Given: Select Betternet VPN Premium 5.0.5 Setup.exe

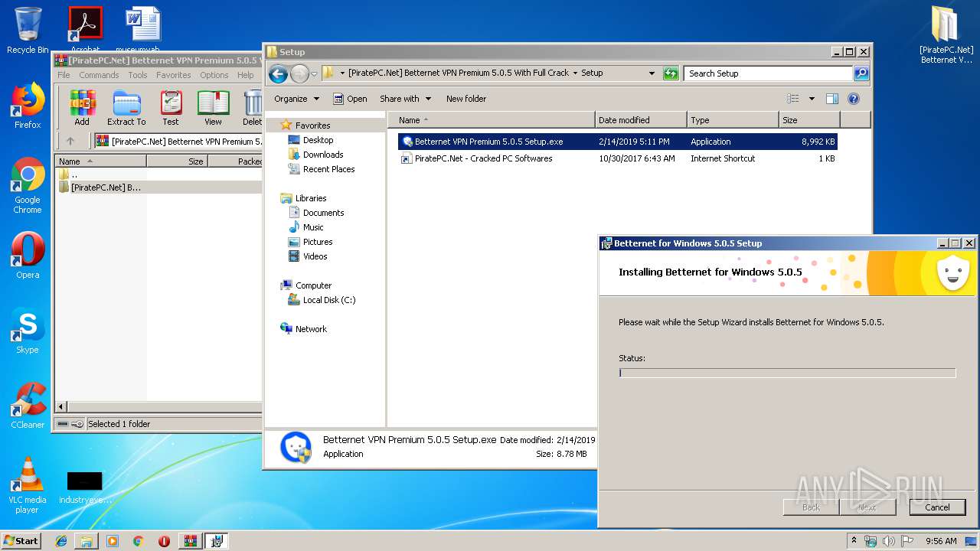Looking at the screenshot, I should click(617, 142).
